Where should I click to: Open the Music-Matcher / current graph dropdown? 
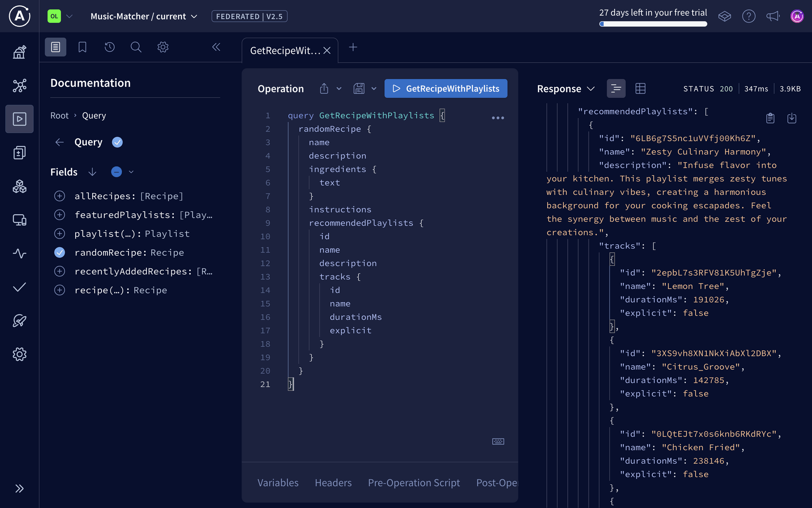point(194,16)
